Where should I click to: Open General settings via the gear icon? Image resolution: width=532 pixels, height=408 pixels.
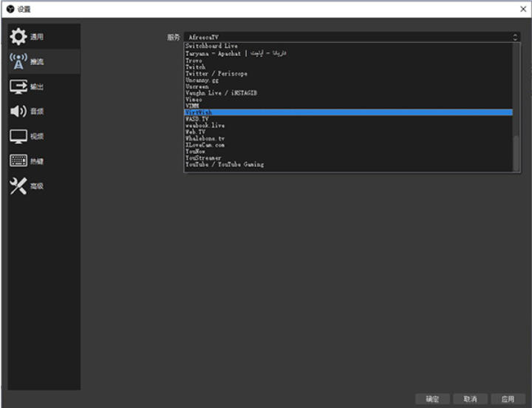tap(18, 36)
